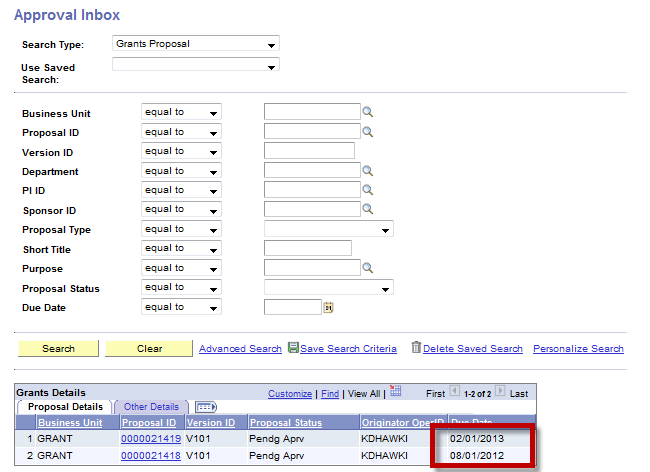This screenshot has height=472, width=650.
Task: Open Proposal Type operator dropdown
Action: coord(181,229)
